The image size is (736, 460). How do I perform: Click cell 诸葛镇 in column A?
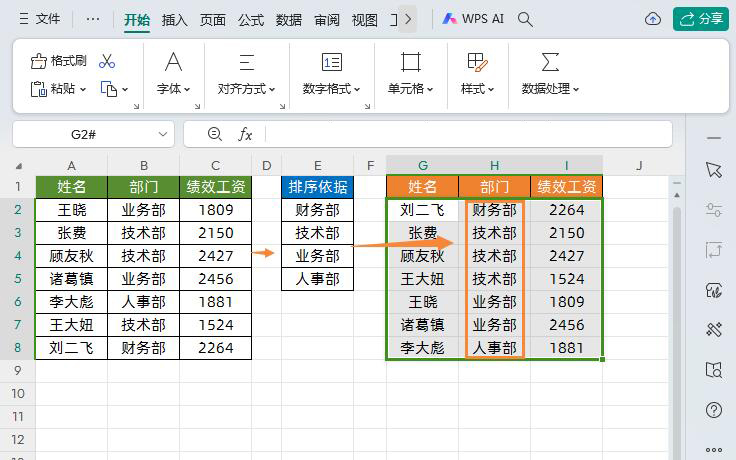(x=71, y=279)
